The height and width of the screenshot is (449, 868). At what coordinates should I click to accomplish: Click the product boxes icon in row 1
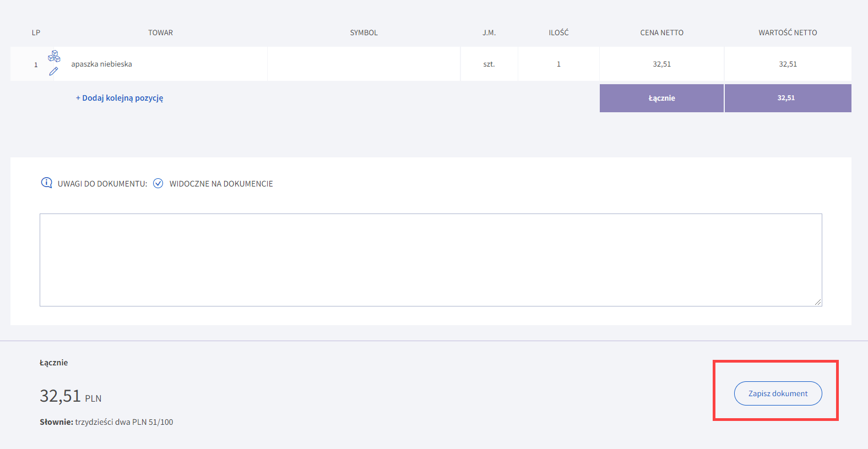(x=54, y=56)
